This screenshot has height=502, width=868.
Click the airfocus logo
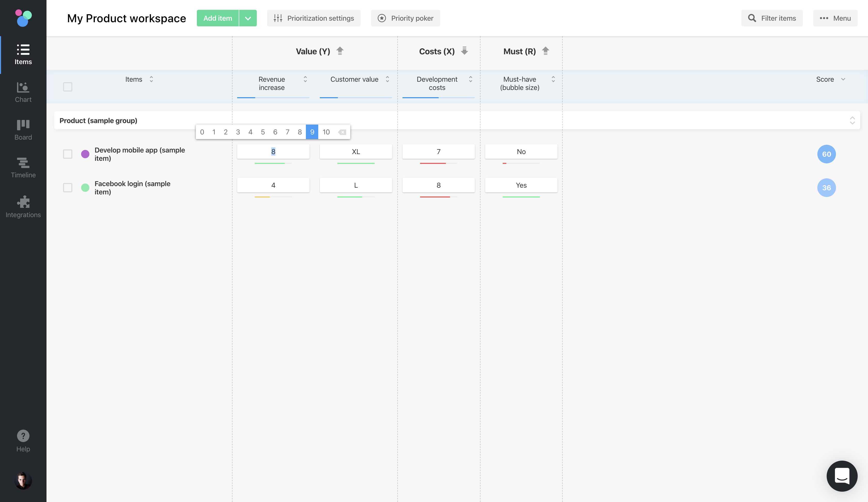(x=23, y=18)
